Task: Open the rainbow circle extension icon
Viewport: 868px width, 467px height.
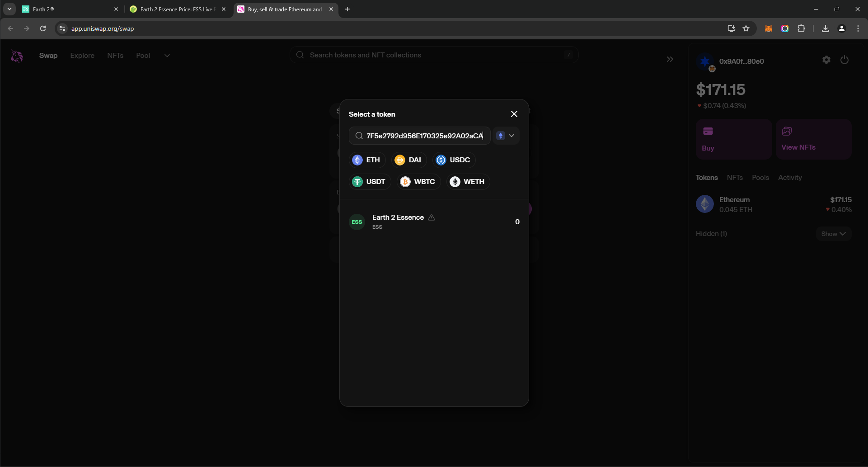Action: [785, 28]
